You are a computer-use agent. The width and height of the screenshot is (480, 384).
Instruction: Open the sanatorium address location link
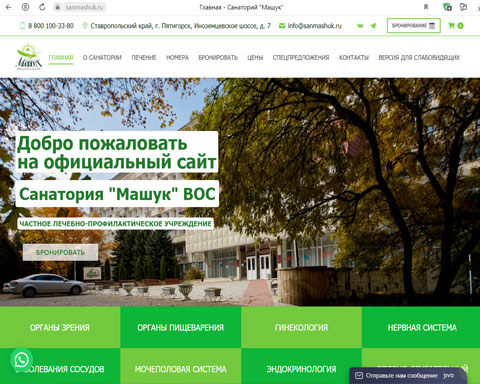tap(180, 26)
